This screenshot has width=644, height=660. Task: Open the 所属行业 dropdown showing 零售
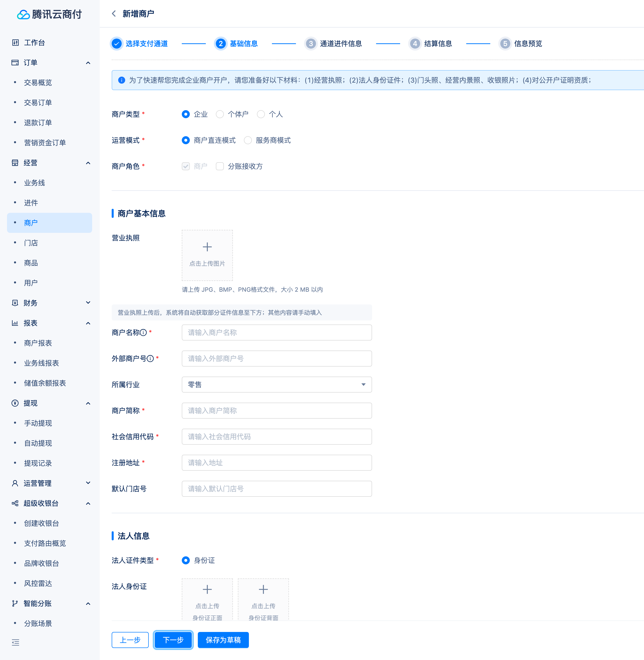(x=276, y=385)
